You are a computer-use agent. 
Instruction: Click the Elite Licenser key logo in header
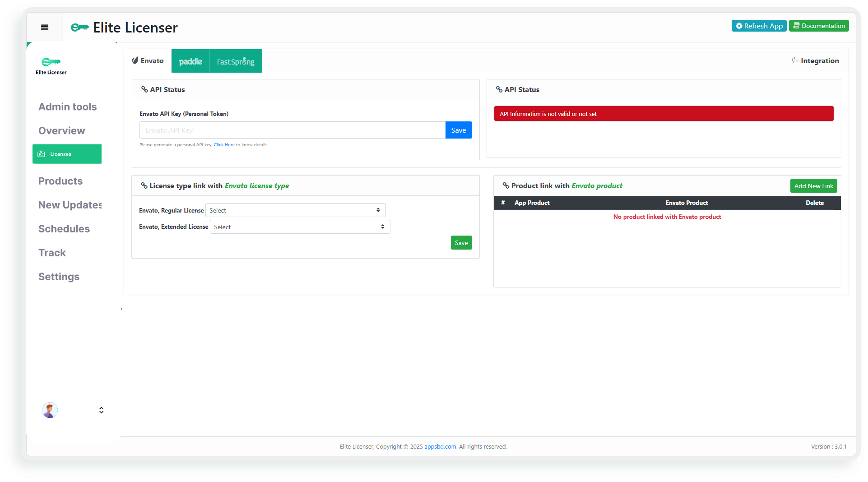coord(80,28)
